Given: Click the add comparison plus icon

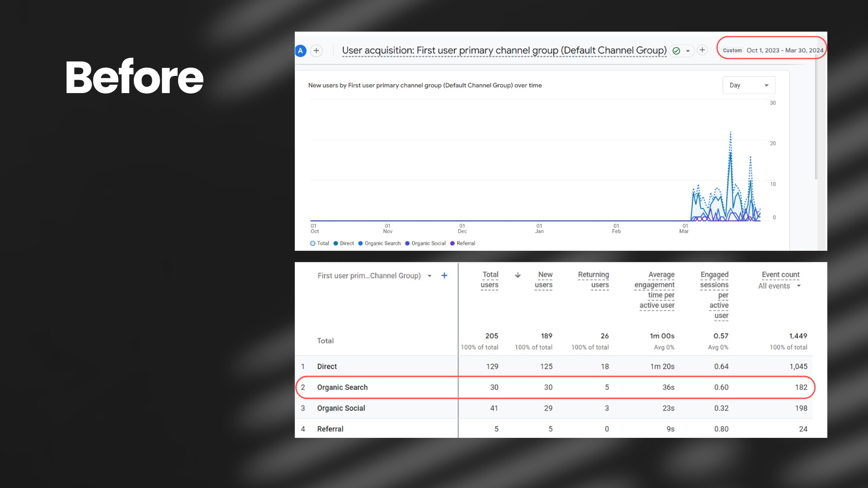Looking at the screenshot, I should [316, 51].
